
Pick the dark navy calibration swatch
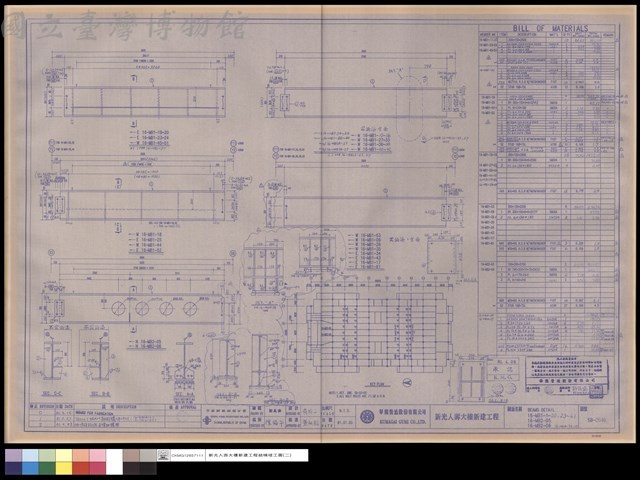pyautogui.click(x=13, y=468)
